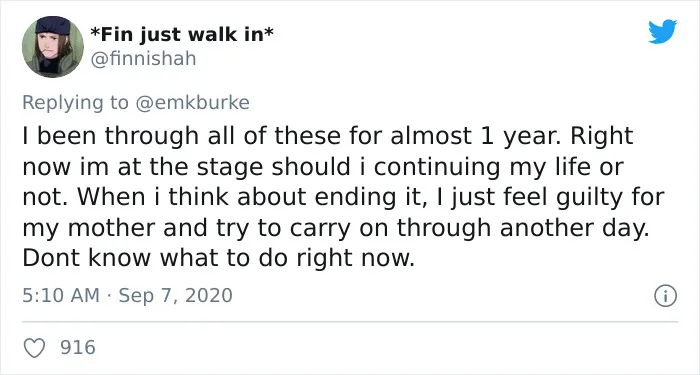
Task: Click the 916 likes count
Action: [x=78, y=347]
